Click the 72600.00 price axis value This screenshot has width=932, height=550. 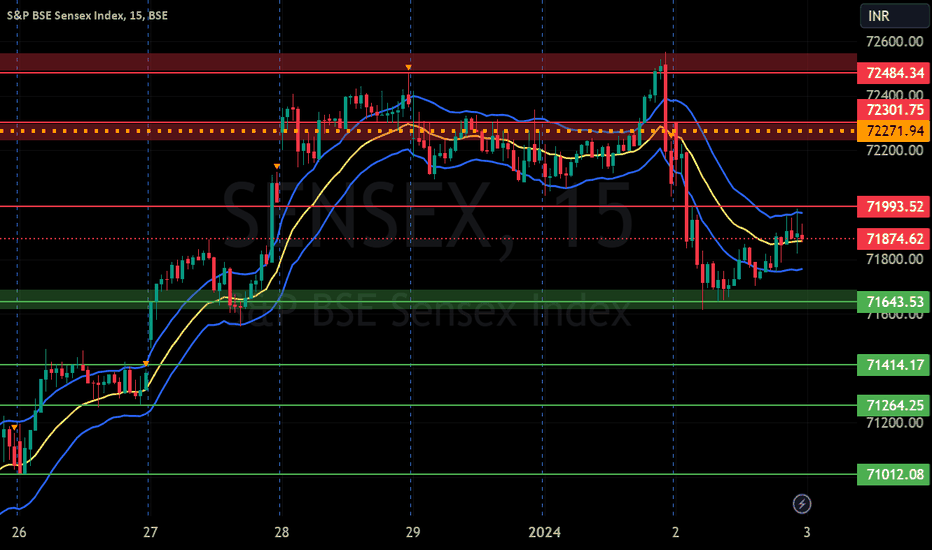[x=895, y=42]
